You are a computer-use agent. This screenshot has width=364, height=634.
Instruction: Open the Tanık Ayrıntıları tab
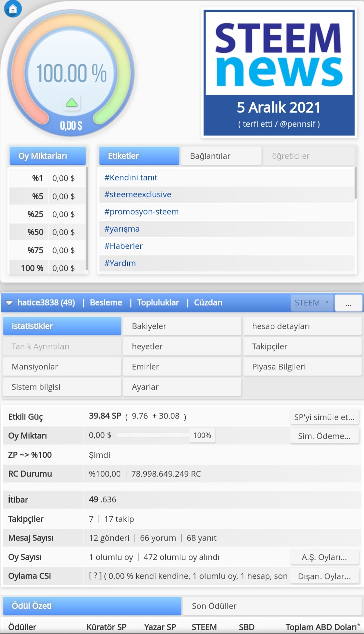62,346
